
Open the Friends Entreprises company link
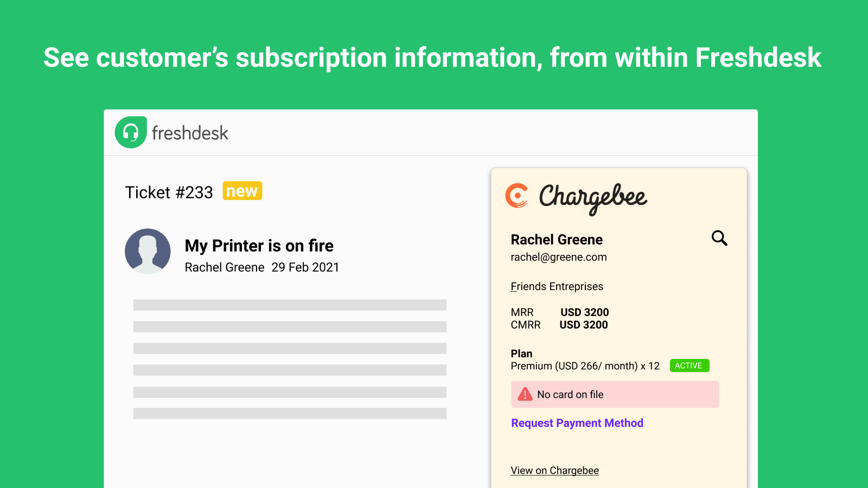pos(557,286)
